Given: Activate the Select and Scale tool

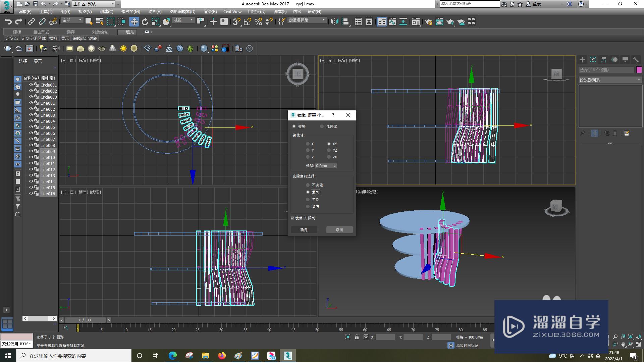Looking at the screenshot, I should pyautogui.click(x=155, y=22).
